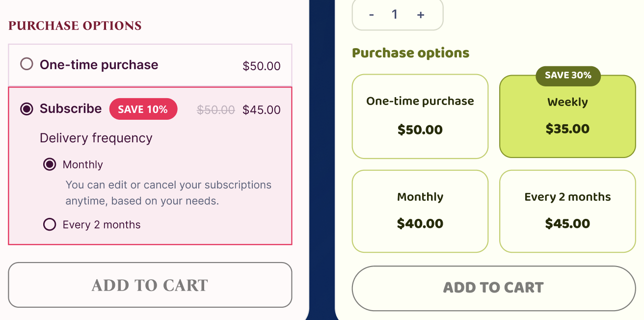644x320 pixels.
Task: Select the Monthly $40.00 option card
Action: (420, 211)
